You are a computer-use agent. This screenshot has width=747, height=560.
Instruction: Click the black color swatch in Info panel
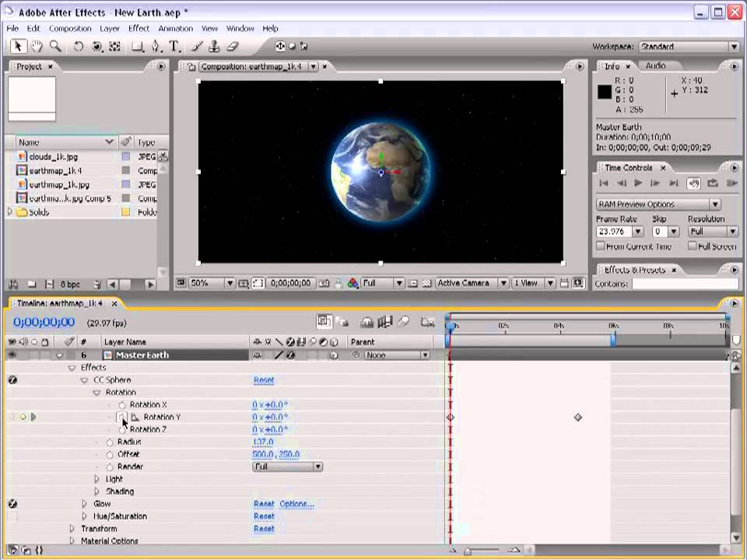pyautogui.click(x=605, y=92)
